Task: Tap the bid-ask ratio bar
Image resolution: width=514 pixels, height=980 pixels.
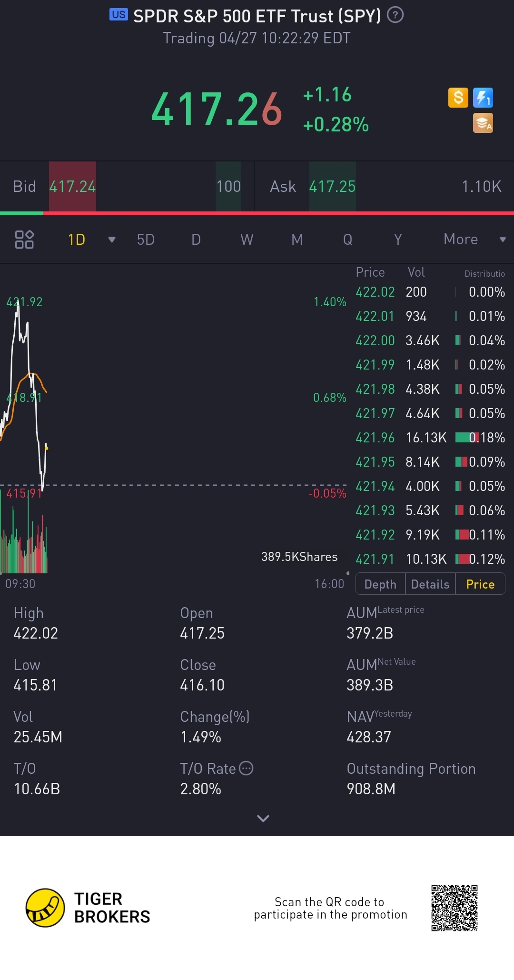Action: tap(257, 213)
